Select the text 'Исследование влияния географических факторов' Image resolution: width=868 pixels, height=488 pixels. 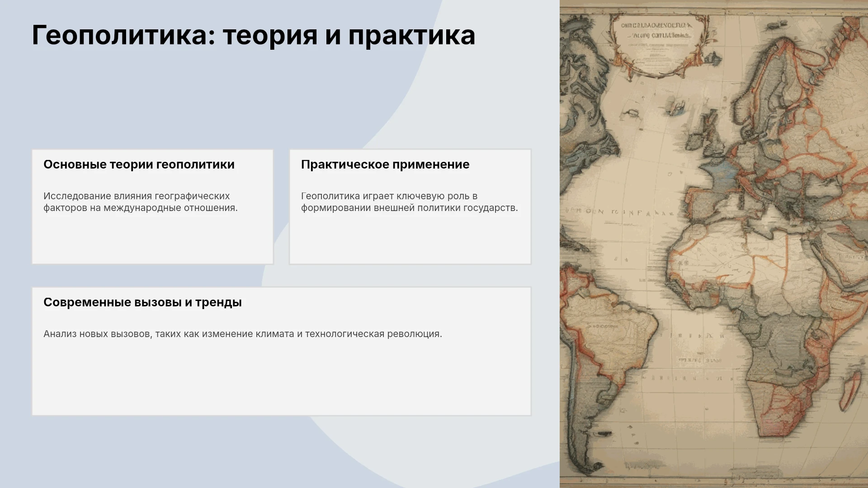point(141,202)
